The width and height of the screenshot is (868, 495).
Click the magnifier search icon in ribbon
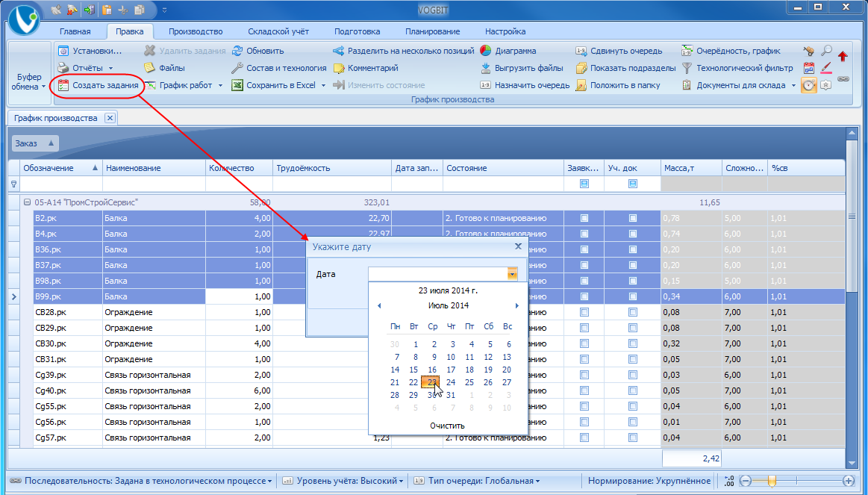pyautogui.click(x=826, y=51)
